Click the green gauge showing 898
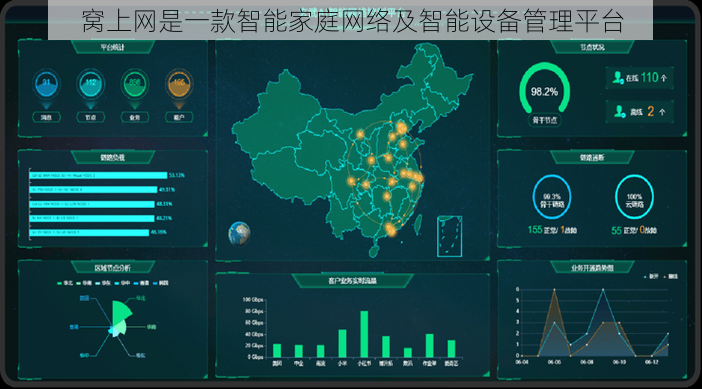Image resolution: width=702 pixels, height=389 pixels. click(135, 84)
